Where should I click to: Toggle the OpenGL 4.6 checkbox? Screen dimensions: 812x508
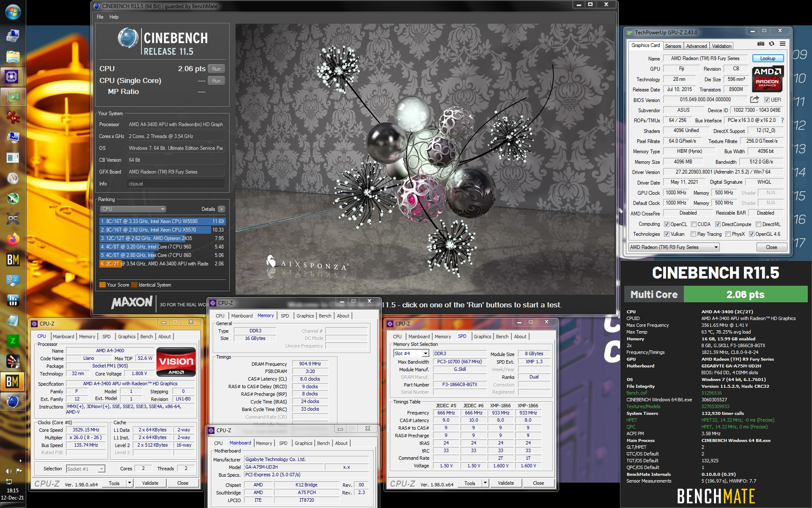tap(752, 234)
